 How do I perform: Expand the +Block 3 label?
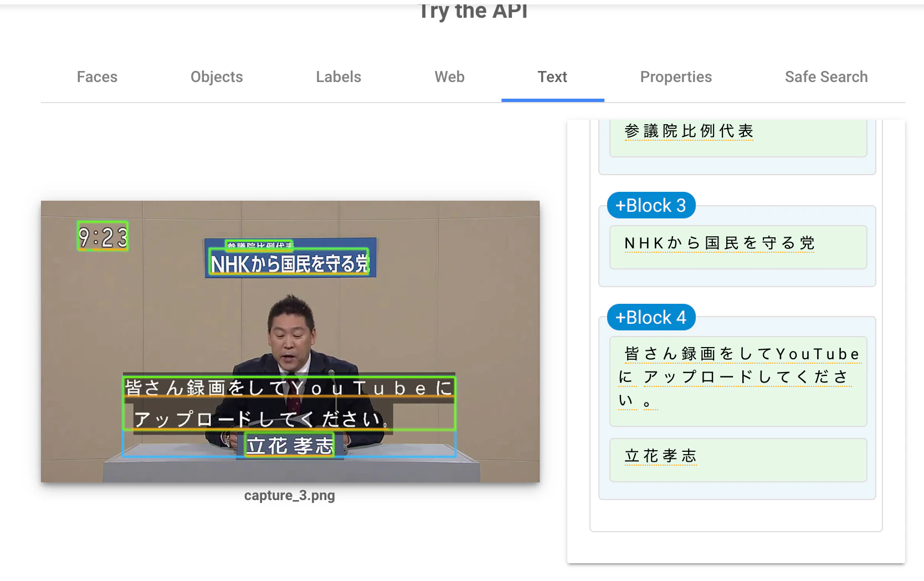pyautogui.click(x=651, y=206)
